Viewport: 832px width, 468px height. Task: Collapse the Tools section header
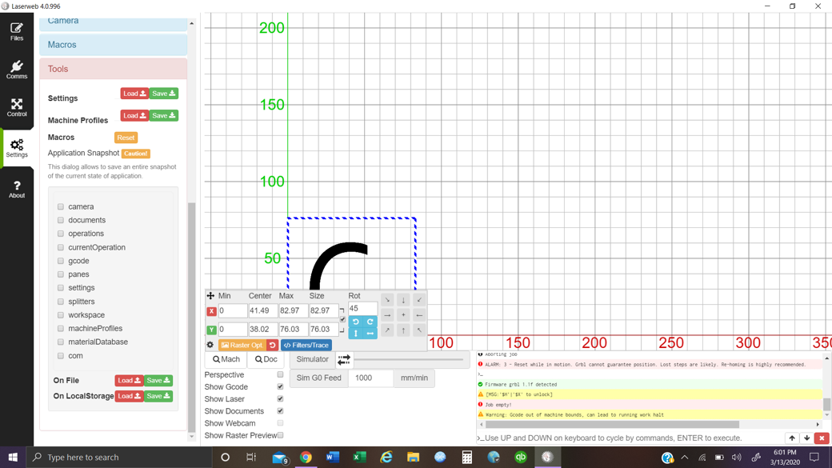113,69
